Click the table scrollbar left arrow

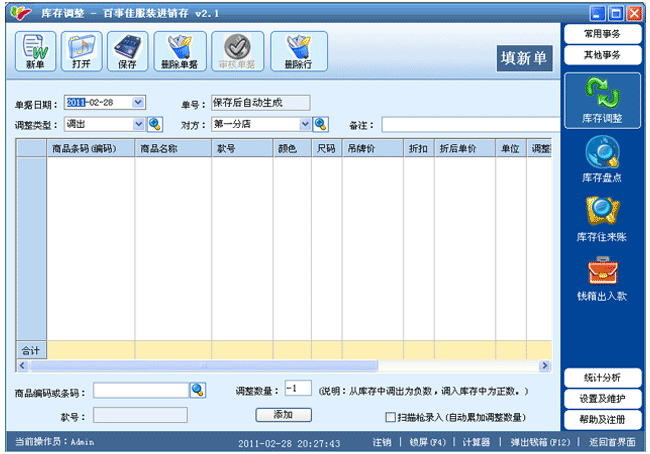point(23,366)
